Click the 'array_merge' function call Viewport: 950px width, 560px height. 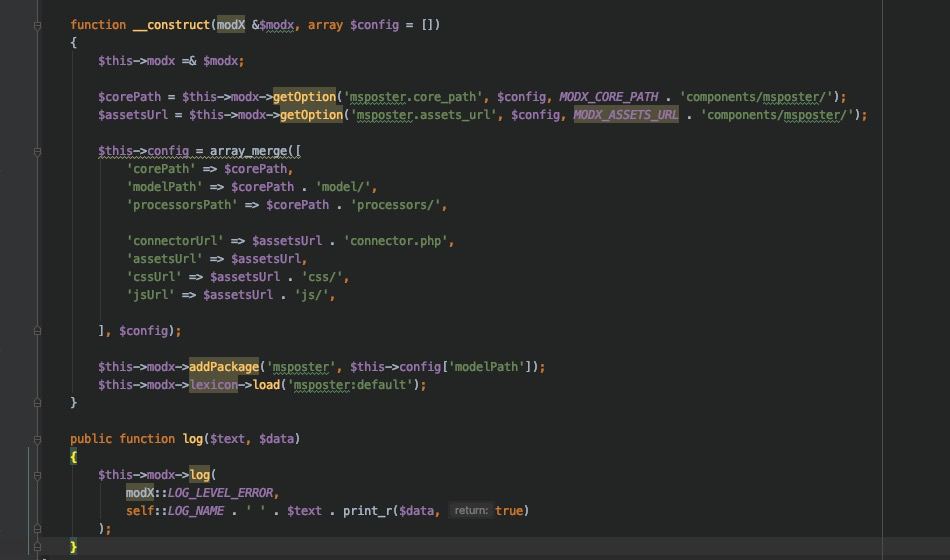pyautogui.click(x=248, y=151)
